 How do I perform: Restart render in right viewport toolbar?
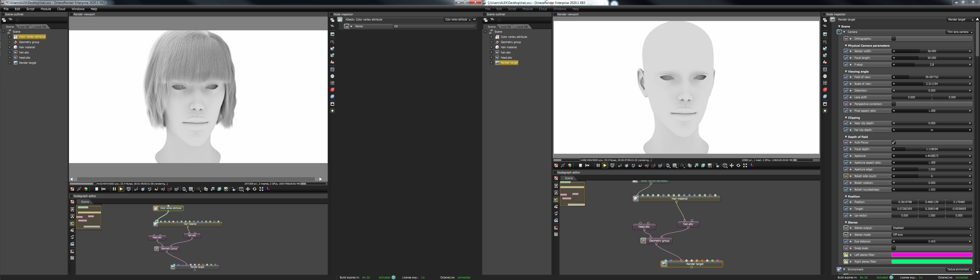[587, 165]
